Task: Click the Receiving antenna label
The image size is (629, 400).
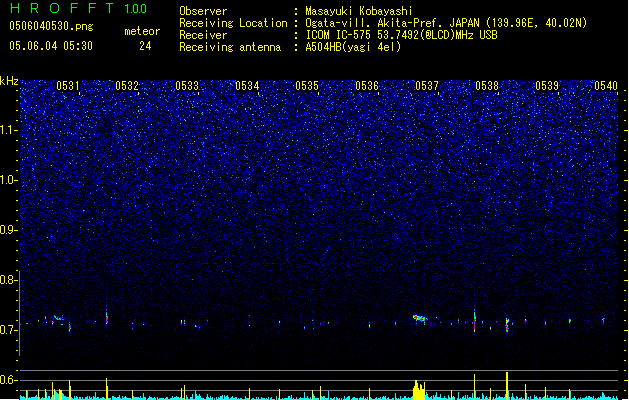Action: point(230,47)
